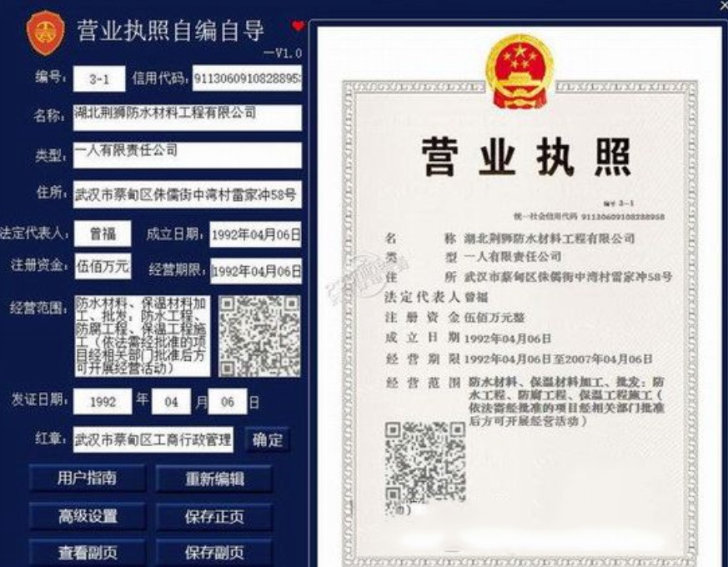Viewport: 728px width, 567px height.
Task: Click the 重新编辑 re-edit button
Action: pyautogui.click(x=214, y=479)
